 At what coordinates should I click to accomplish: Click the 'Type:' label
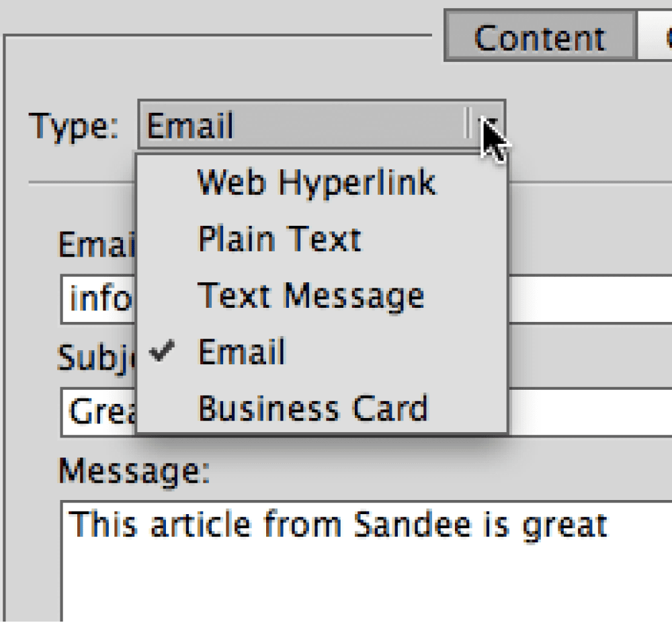click(73, 126)
